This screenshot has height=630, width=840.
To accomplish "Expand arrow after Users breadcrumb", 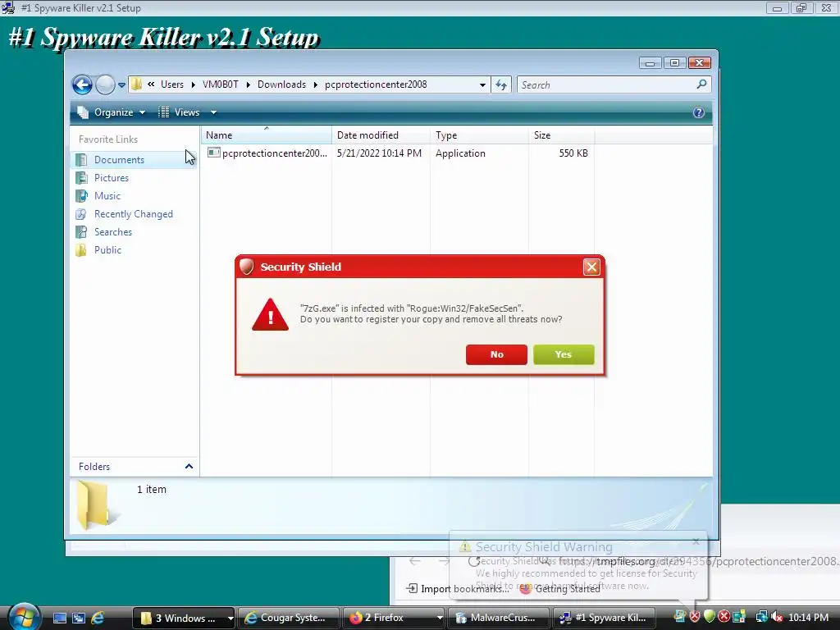I will 193,84.
